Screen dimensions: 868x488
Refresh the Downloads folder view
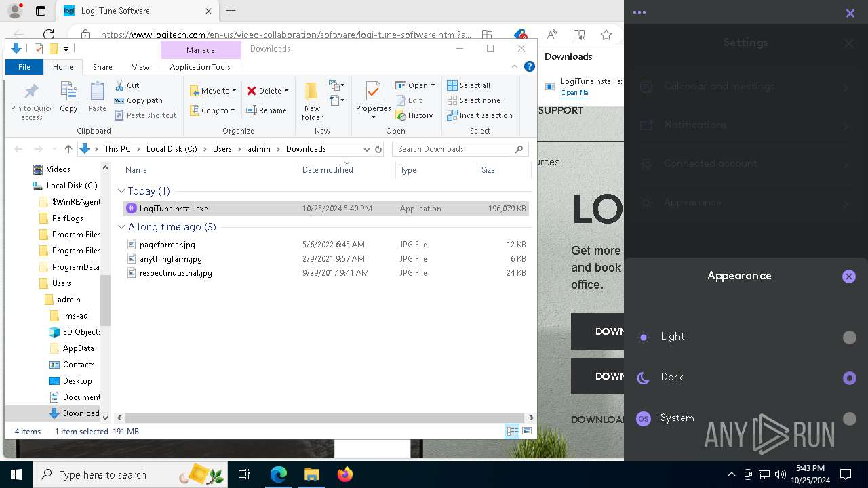coord(378,149)
